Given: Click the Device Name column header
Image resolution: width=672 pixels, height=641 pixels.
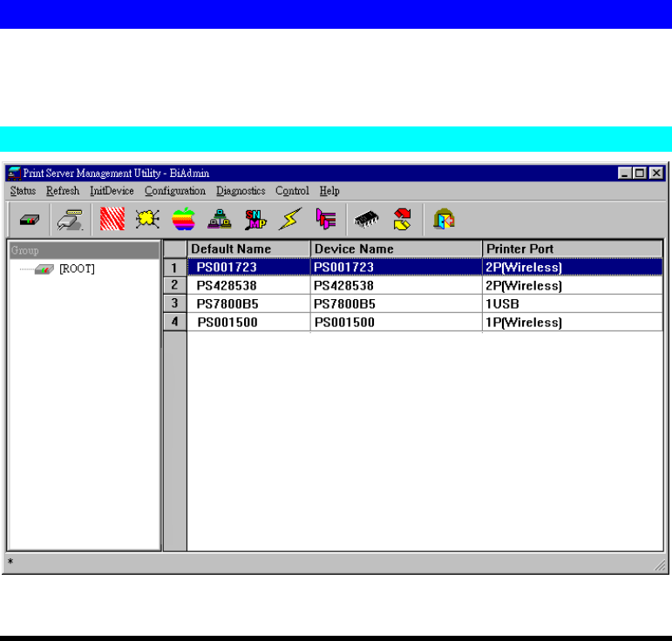Looking at the screenshot, I should (396, 249).
